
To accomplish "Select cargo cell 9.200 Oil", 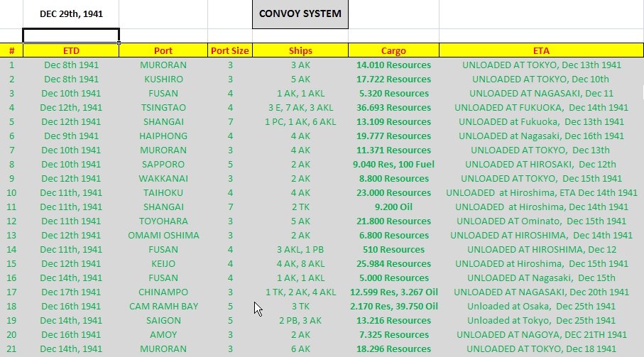I will coord(393,207).
